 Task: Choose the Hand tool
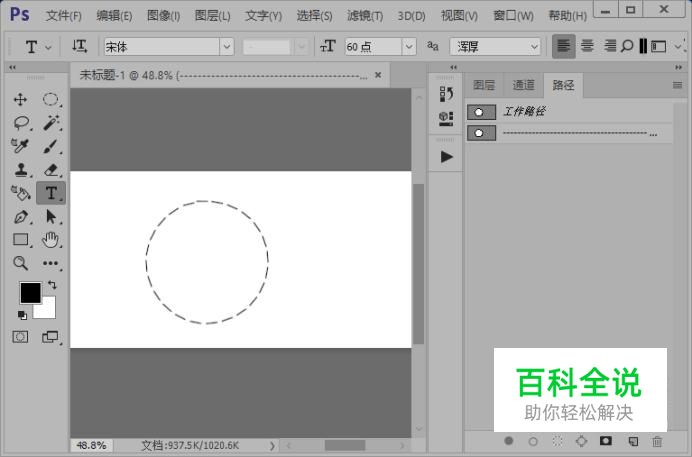(x=50, y=240)
